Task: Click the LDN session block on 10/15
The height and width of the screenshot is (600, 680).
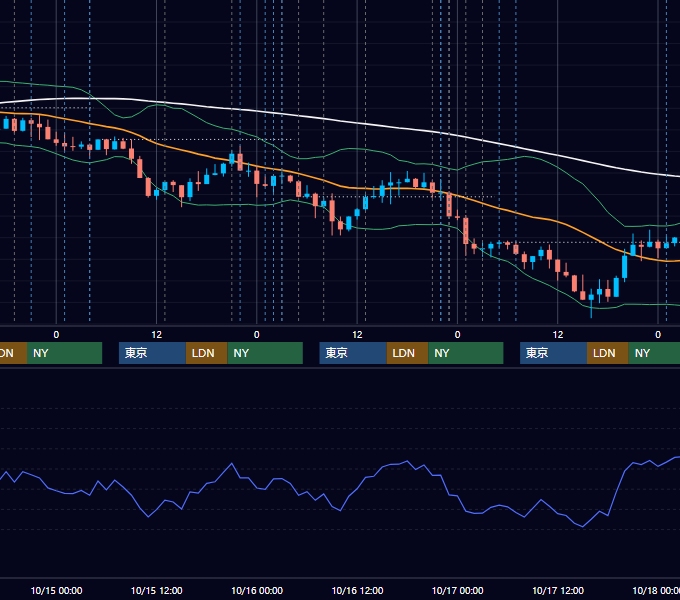Action: 206,353
